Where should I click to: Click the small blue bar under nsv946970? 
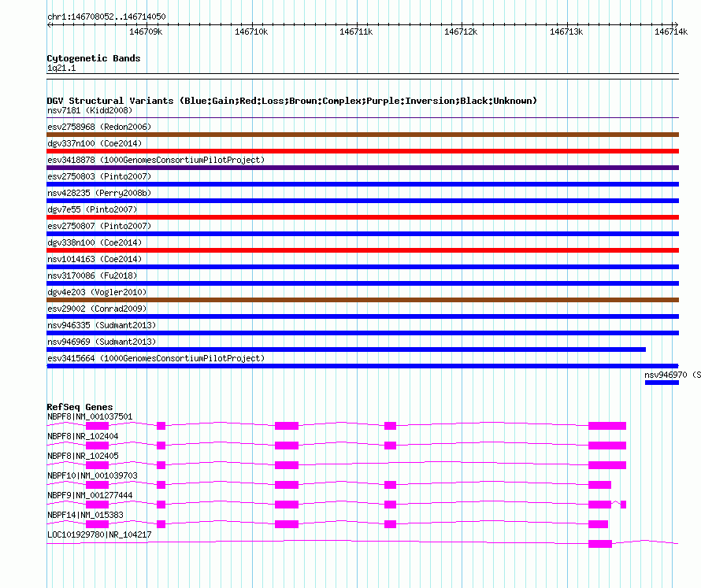tap(662, 383)
